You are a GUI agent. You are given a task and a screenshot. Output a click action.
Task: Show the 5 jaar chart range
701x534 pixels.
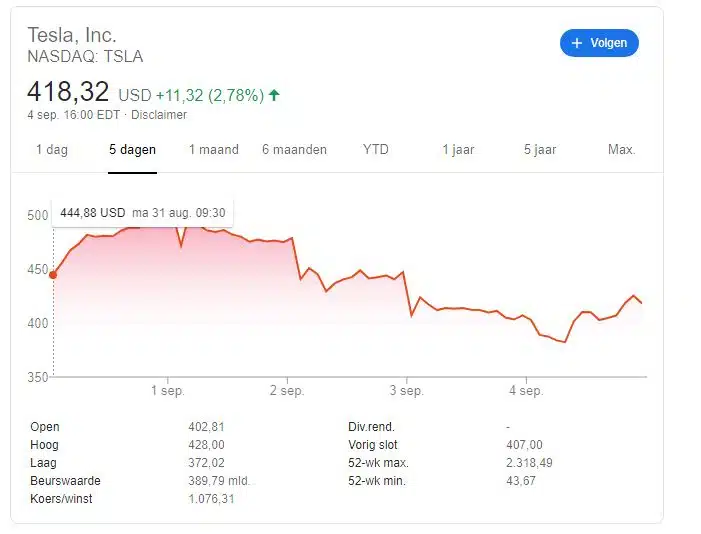(x=540, y=150)
